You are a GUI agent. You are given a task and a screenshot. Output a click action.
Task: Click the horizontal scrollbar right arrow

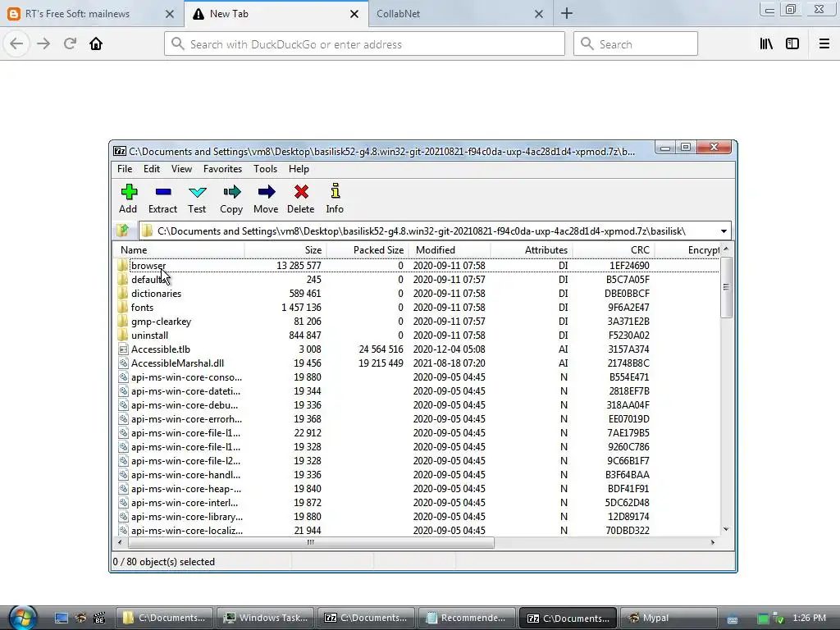[x=713, y=542]
